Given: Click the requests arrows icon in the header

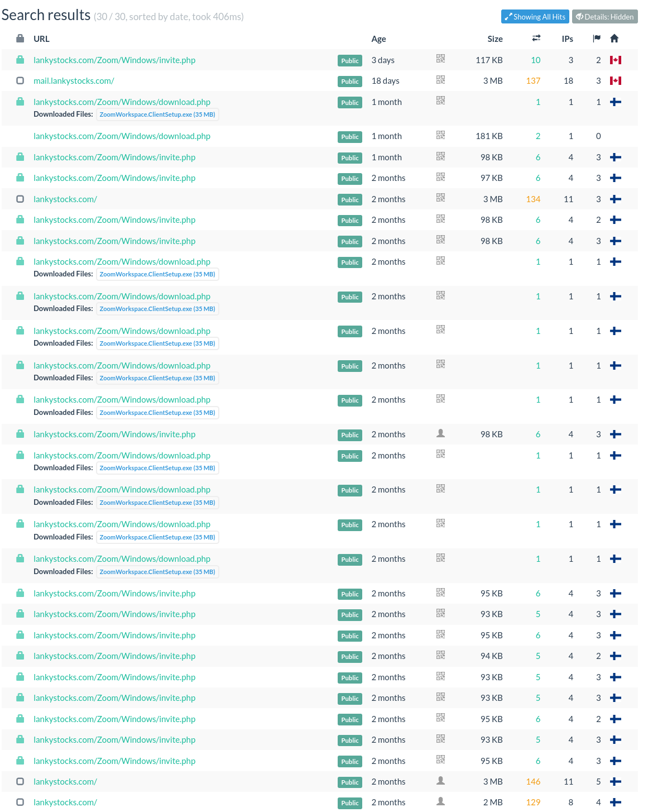Looking at the screenshot, I should (536, 38).
